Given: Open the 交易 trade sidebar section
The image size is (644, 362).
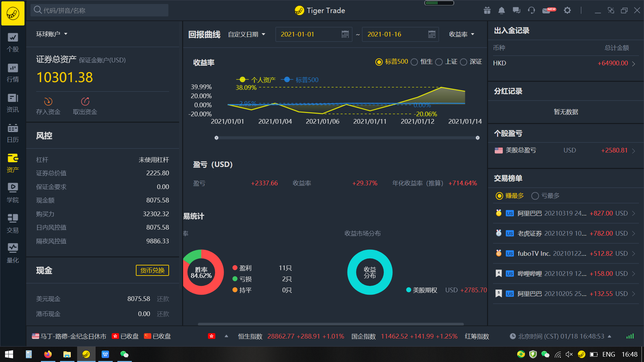Looking at the screenshot, I should click(13, 224).
